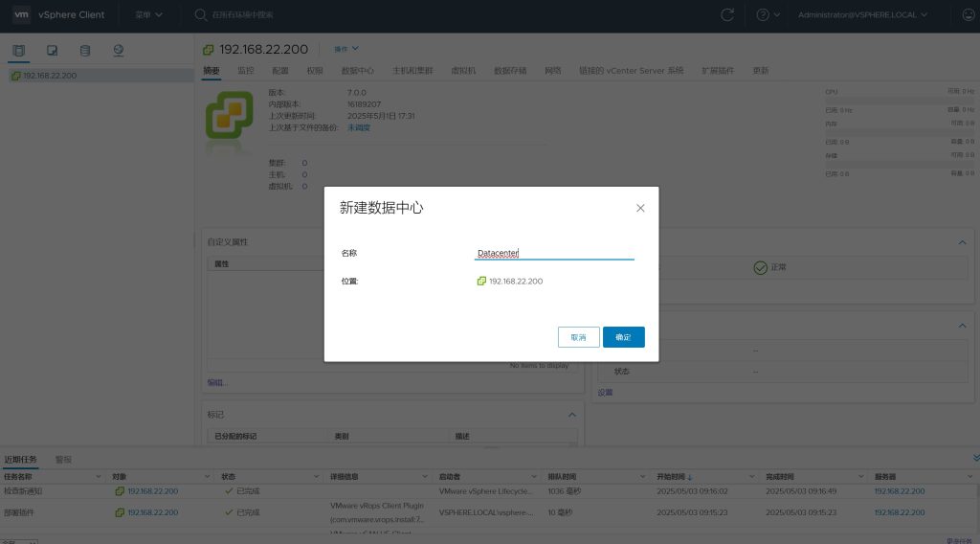This screenshot has height=544, width=980.
Task: Open the help question-mark menu
Action: click(768, 14)
